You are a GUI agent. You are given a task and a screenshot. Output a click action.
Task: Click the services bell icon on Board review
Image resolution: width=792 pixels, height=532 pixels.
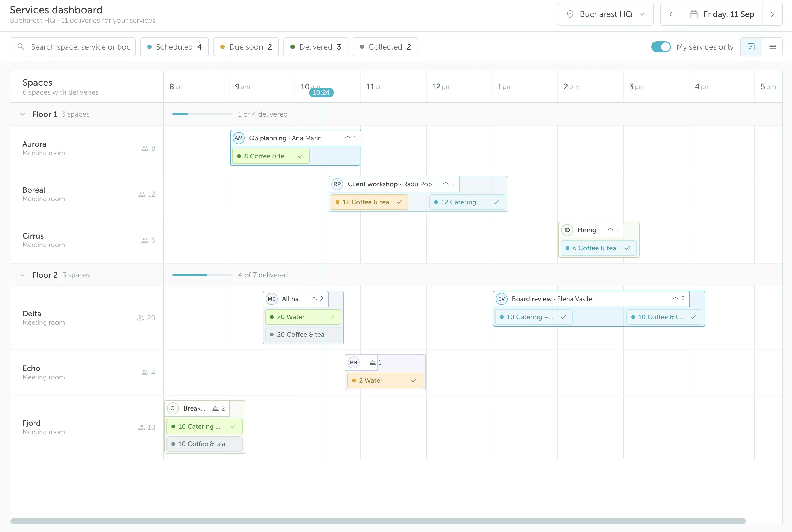click(675, 299)
